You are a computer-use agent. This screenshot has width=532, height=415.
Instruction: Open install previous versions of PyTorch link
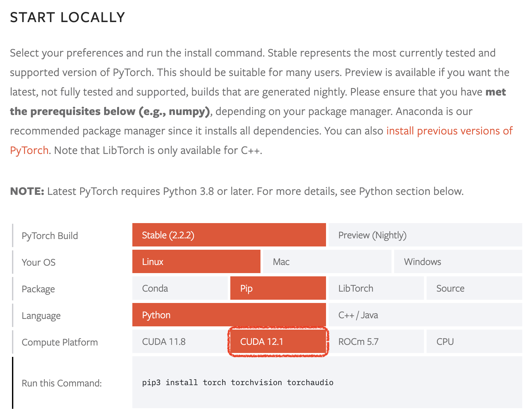point(449,131)
